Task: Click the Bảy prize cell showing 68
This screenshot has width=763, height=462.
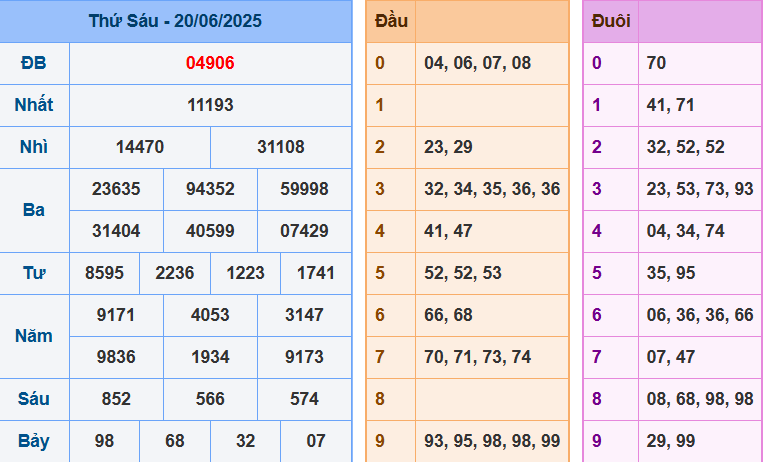Action: pyautogui.click(x=175, y=441)
